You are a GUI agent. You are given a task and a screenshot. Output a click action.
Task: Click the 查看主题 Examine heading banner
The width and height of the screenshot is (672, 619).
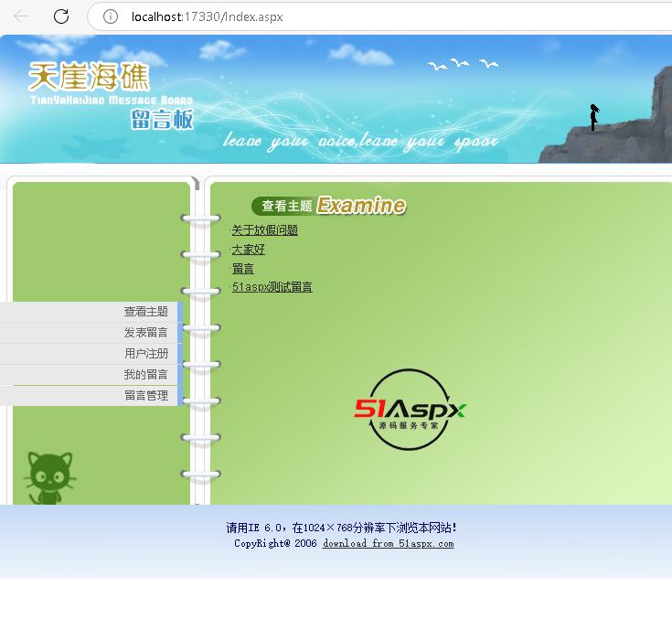coord(329,206)
